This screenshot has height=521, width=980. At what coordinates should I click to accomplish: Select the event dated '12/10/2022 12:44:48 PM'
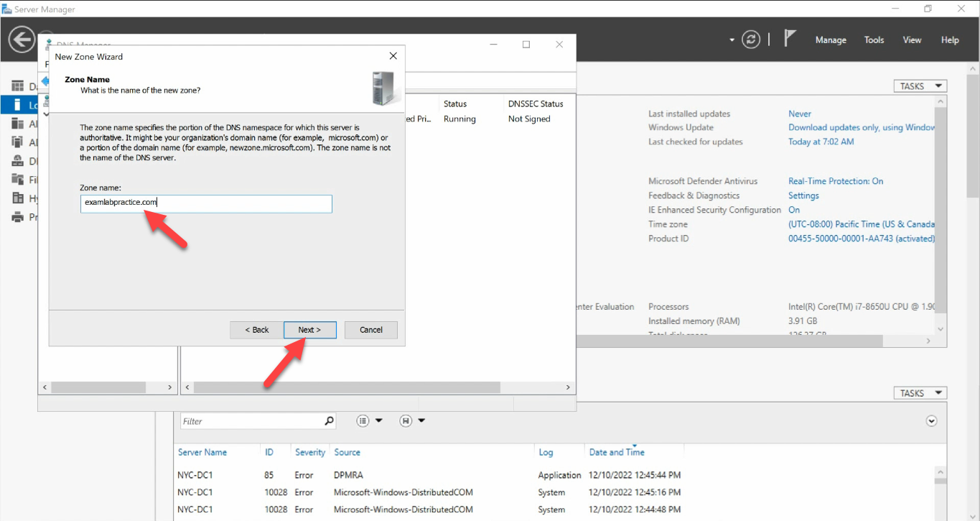point(635,510)
